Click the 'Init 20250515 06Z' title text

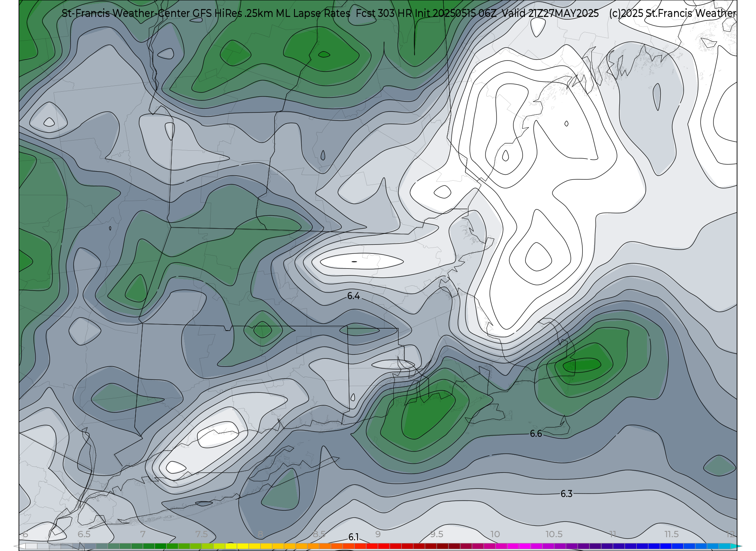(x=456, y=13)
